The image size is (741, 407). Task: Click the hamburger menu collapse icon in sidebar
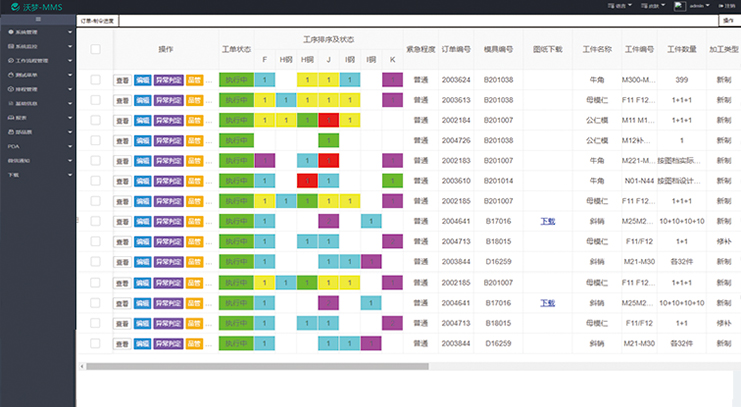(x=37, y=19)
